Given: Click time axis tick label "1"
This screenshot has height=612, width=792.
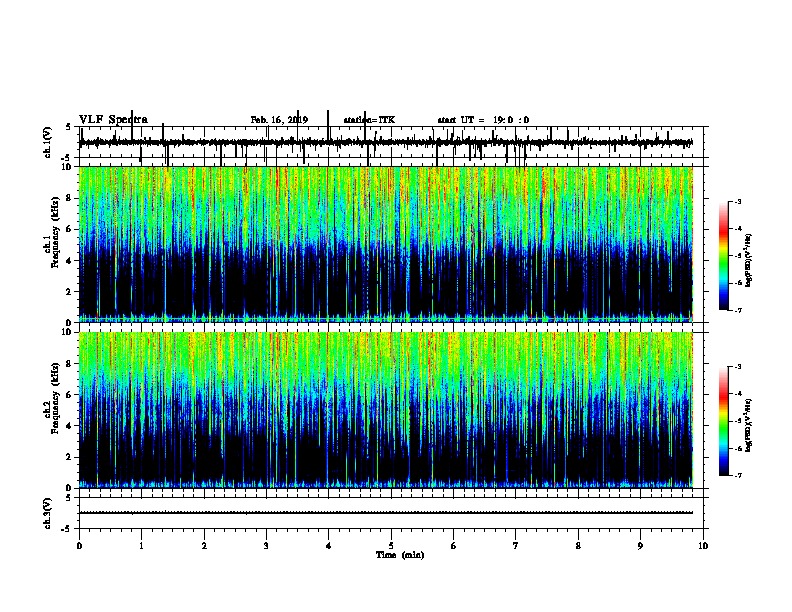Looking at the screenshot, I should [x=141, y=546].
